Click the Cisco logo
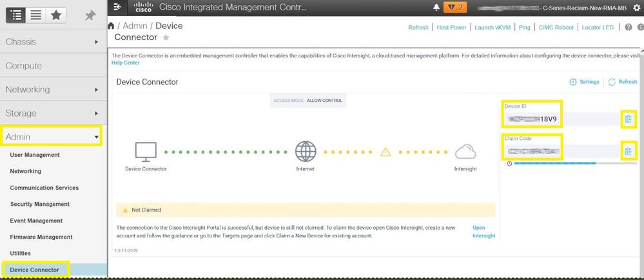644x280 pixels. (x=143, y=7)
